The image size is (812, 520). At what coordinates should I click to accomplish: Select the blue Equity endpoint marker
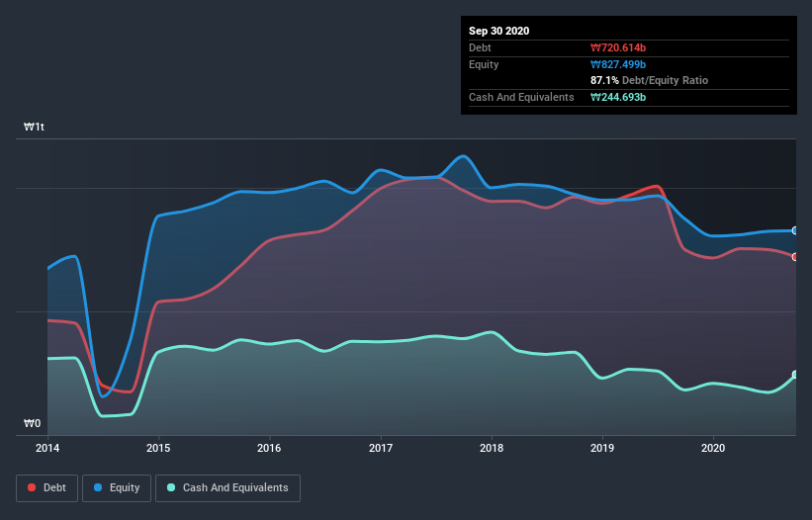[x=795, y=230]
